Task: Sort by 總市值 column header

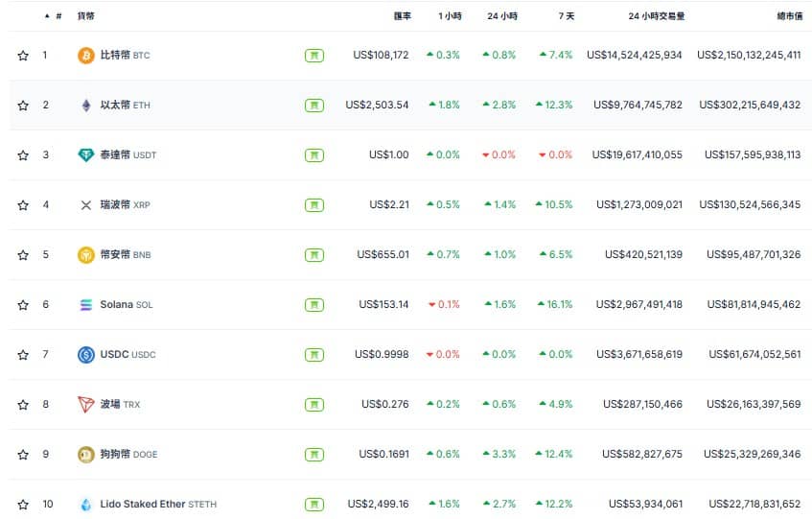Action: tap(790, 16)
